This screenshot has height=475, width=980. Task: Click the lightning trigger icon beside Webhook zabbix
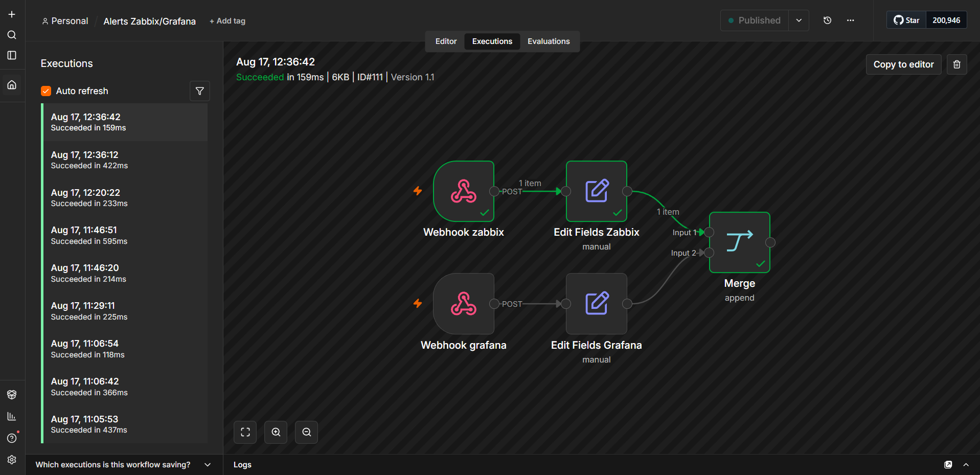click(418, 191)
